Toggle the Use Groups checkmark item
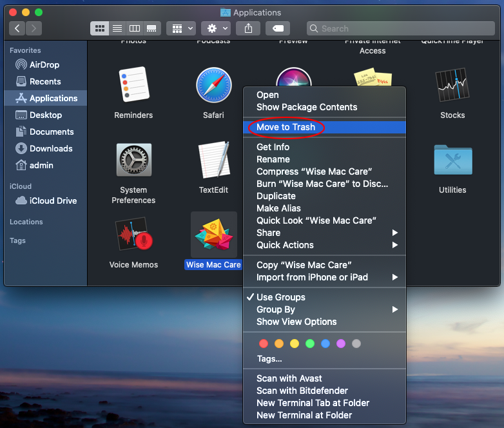The width and height of the screenshot is (504, 428). pos(325,297)
